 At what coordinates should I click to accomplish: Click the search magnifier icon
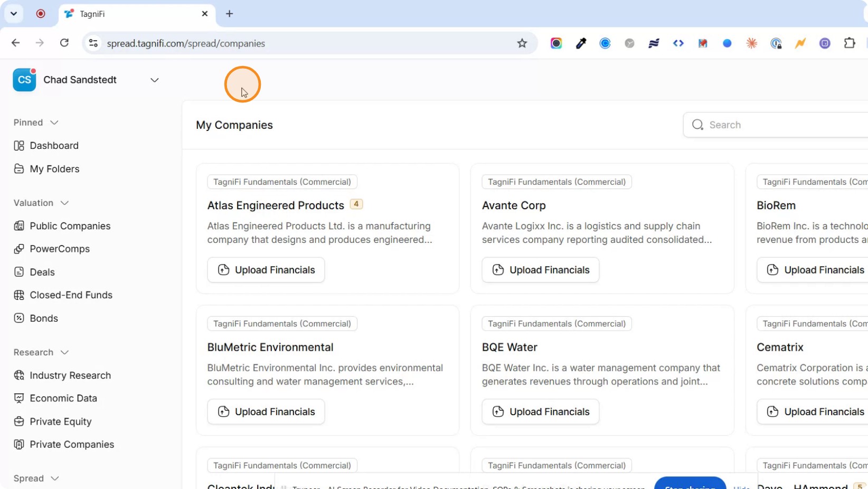[697, 125]
